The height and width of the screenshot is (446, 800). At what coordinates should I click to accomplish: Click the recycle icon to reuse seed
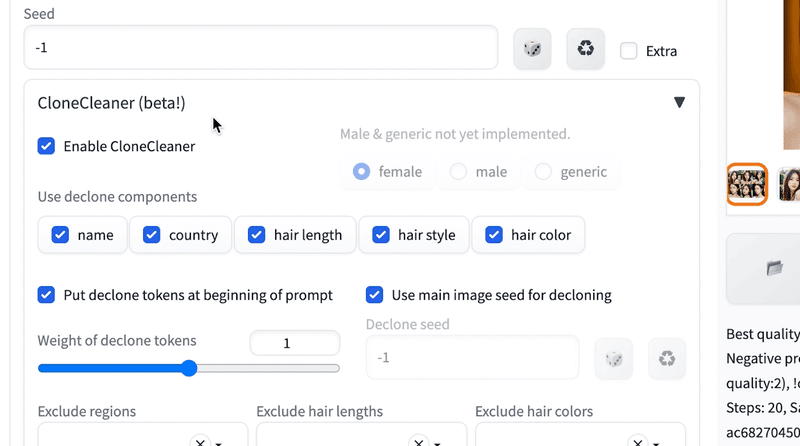[x=585, y=48]
